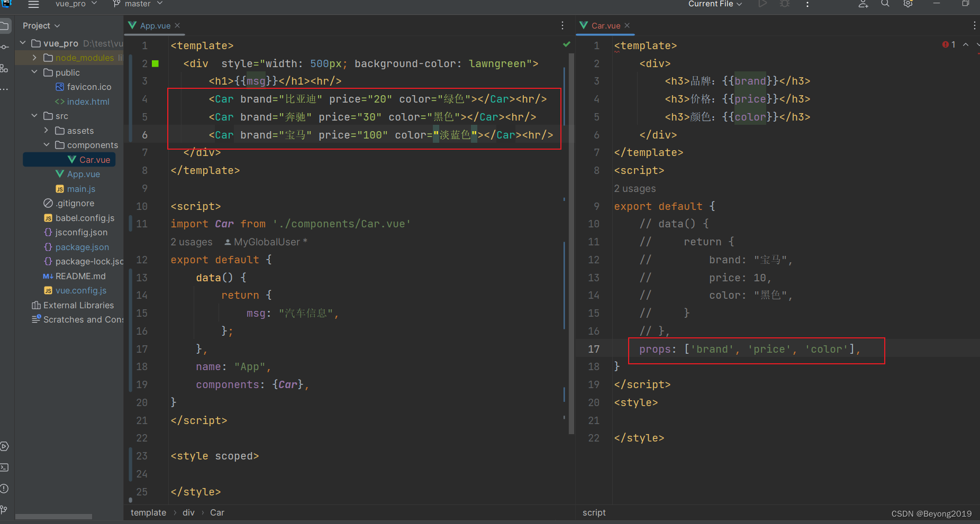Open more tool windows ellipsis in the sidebar

(4, 89)
